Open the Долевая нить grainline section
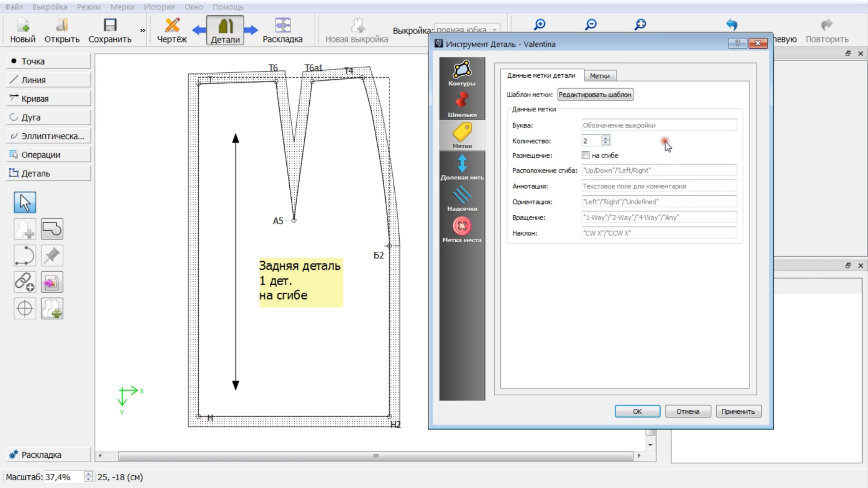The image size is (868, 488). tap(462, 167)
